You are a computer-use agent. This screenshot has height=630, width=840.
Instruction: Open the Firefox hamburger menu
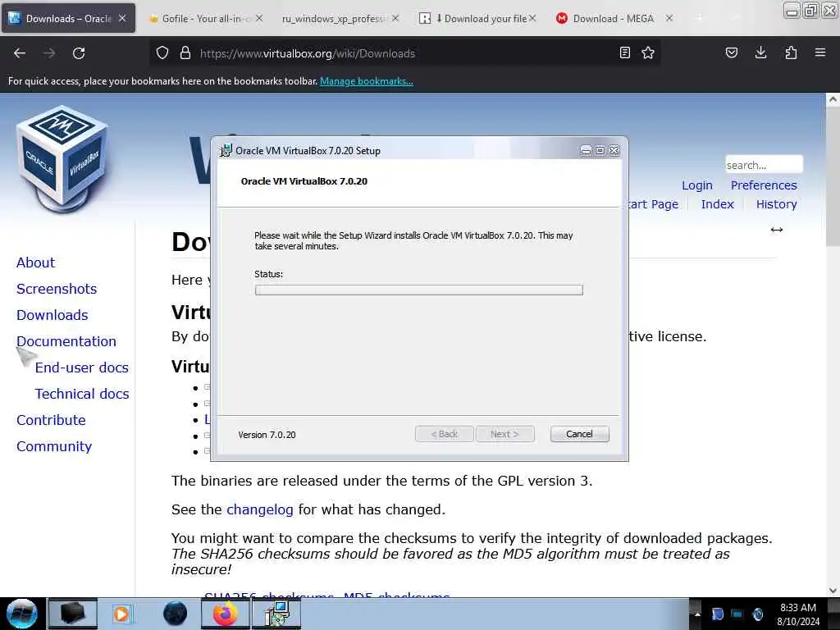(820, 52)
